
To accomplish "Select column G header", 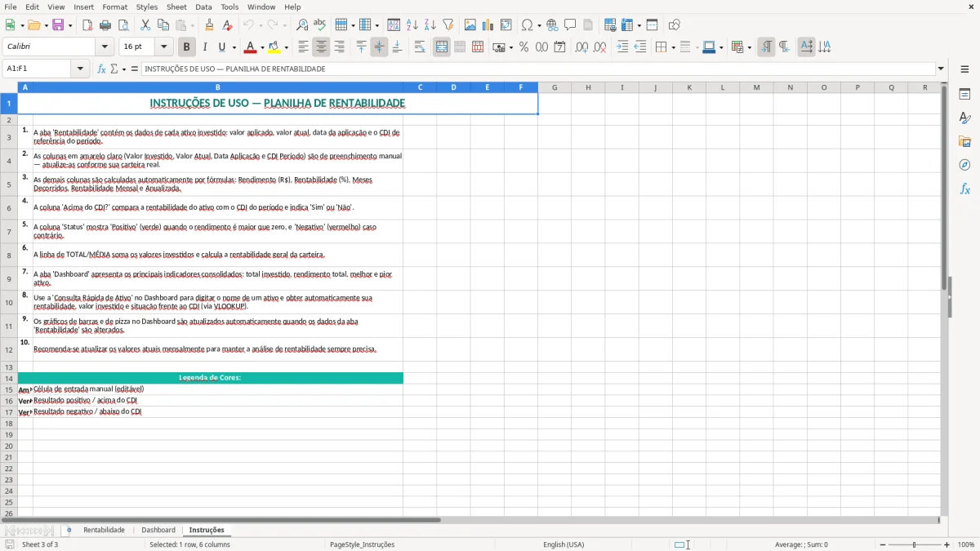I will 555,87.
